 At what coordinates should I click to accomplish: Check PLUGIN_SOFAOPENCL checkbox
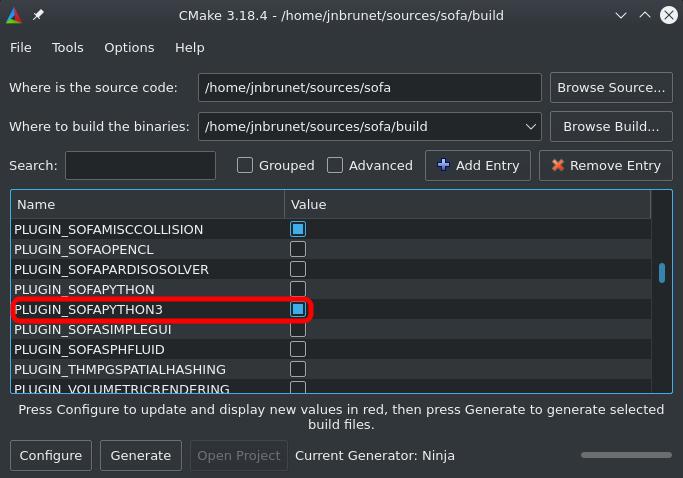[x=298, y=249]
